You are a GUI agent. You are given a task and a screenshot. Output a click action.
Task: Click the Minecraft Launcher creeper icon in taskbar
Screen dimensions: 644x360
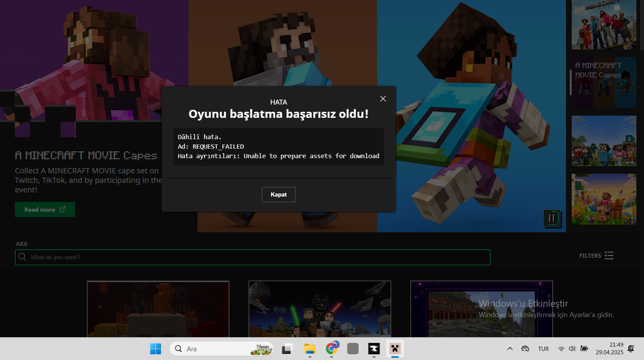395,349
